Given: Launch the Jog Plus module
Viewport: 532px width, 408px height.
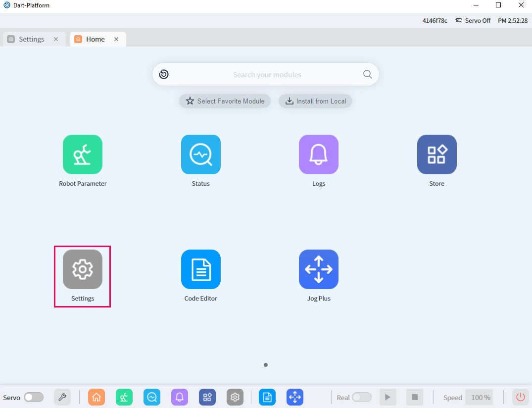Looking at the screenshot, I should 318,269.
